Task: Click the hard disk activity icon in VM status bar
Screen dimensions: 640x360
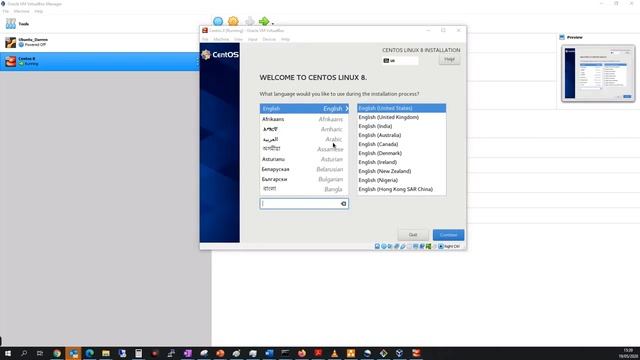Action: pyautogui.click(x=377, y=246)
